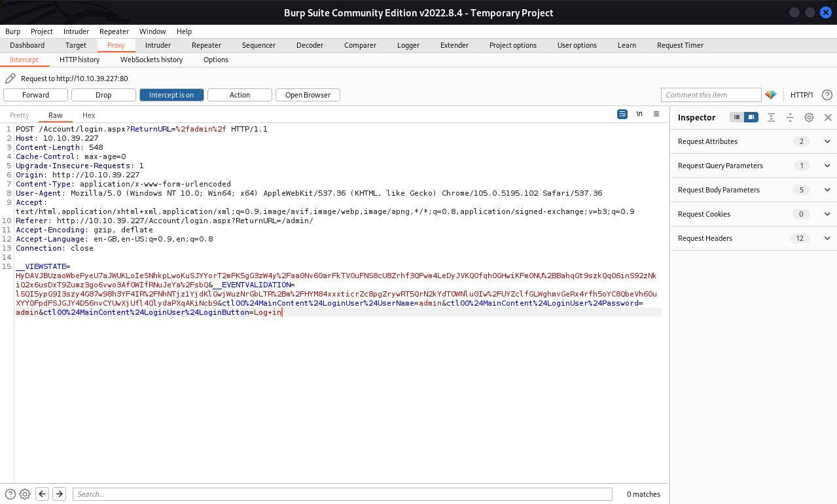Screen dimensions: 837x504
Task: Collapse all Inspector sections icon
Action: pos(791,117)
